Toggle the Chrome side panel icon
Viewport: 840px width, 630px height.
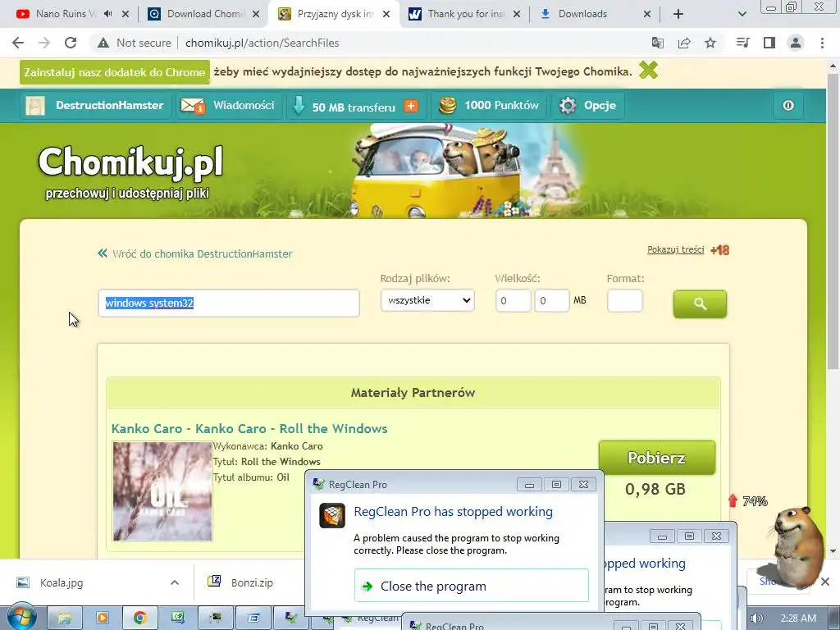click(769, 43)
